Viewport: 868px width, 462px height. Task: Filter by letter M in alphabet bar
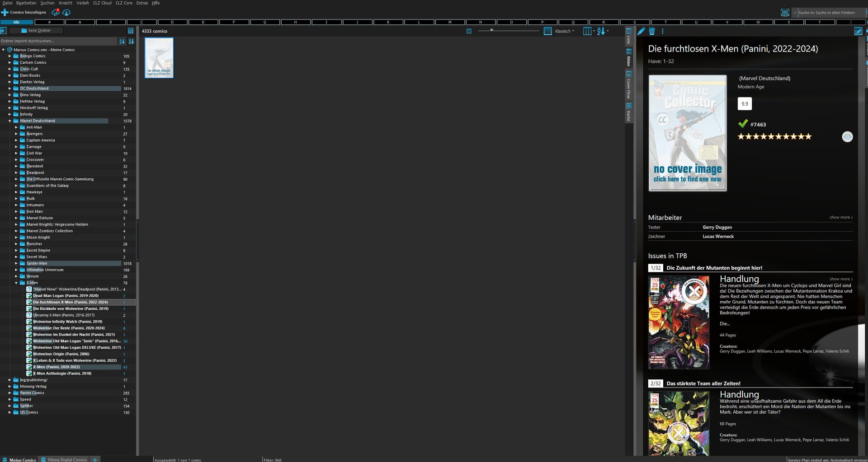[x=450, y=22]
